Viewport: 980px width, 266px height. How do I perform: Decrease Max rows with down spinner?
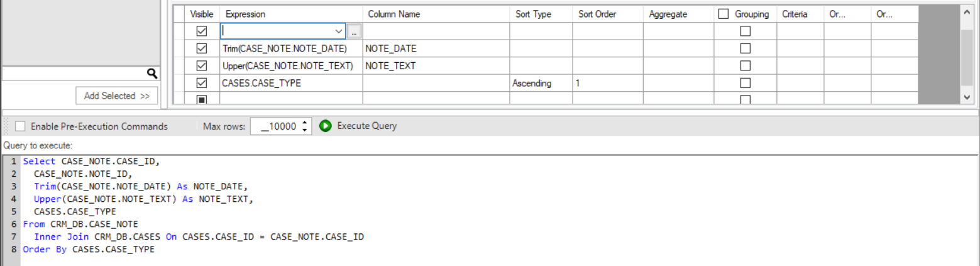coord(305,130)
